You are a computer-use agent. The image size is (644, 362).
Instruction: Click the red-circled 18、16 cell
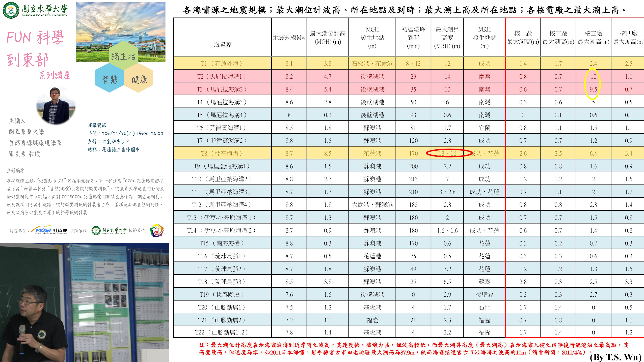(447, 153)
